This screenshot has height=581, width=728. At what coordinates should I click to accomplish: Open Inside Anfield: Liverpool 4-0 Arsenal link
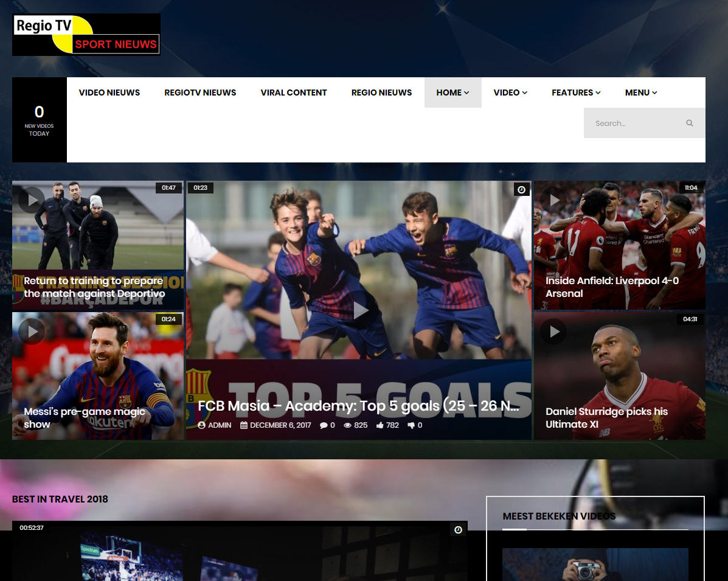[612, 287]
